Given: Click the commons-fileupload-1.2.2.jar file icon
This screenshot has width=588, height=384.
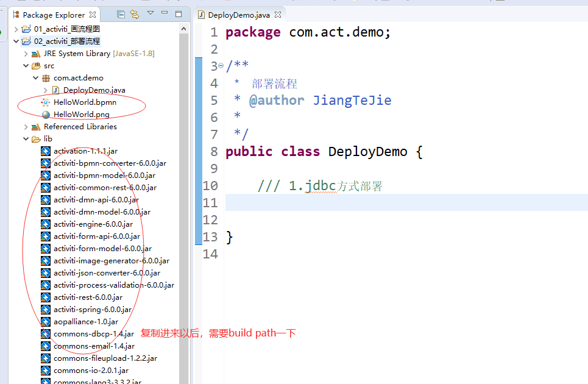Looking at the screenshot, I should (46, 358).
